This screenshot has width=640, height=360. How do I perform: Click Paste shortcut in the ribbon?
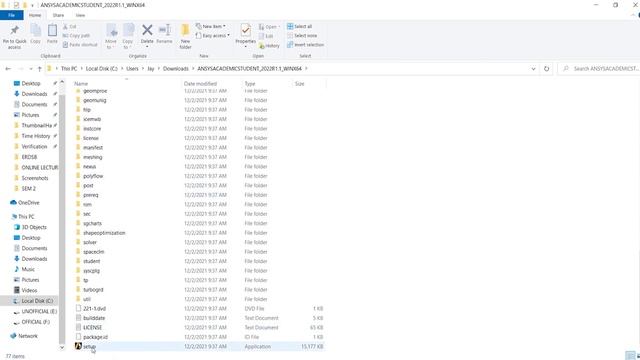(x=80, y=45)
